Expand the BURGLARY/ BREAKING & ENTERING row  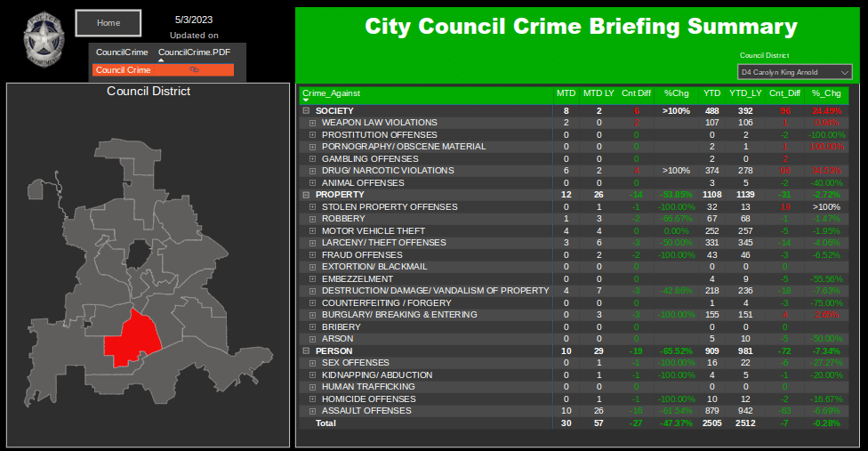pos(312,315)
